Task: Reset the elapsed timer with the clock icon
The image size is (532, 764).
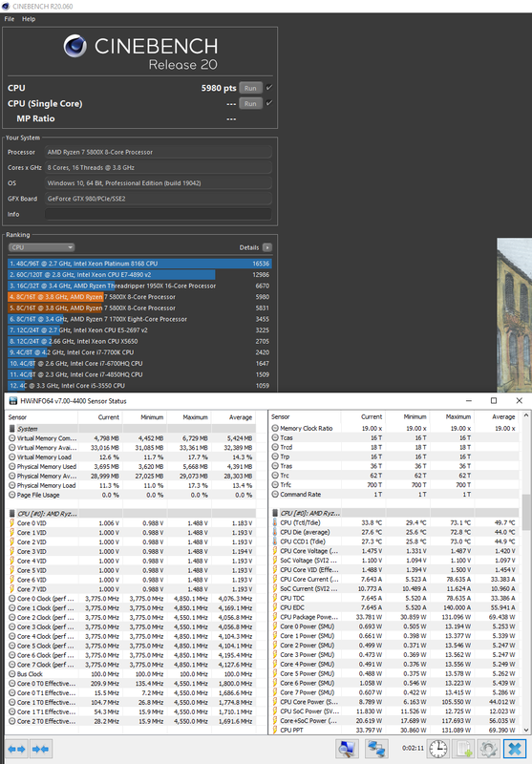Action: coord(437,749)
